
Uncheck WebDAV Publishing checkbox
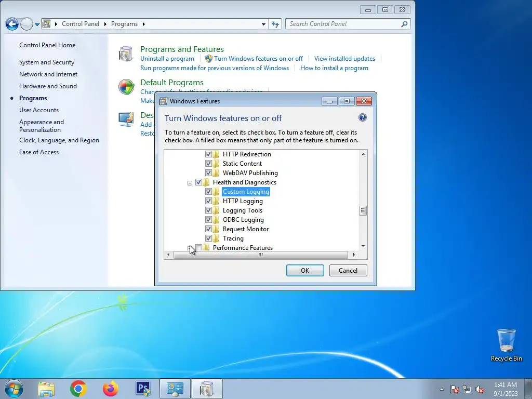pos(208,172)
